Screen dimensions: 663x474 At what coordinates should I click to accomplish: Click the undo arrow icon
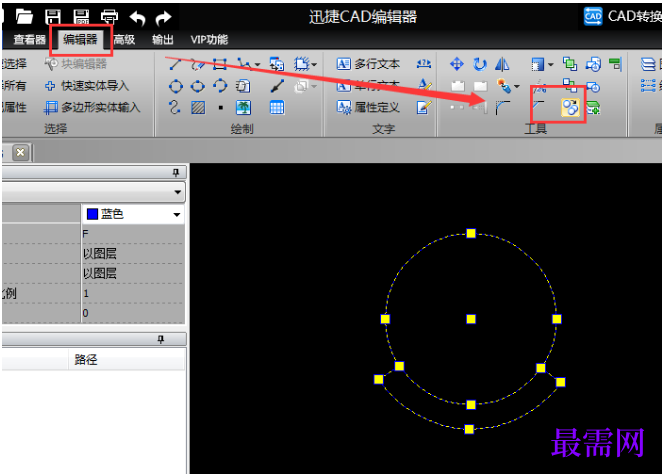138,17
